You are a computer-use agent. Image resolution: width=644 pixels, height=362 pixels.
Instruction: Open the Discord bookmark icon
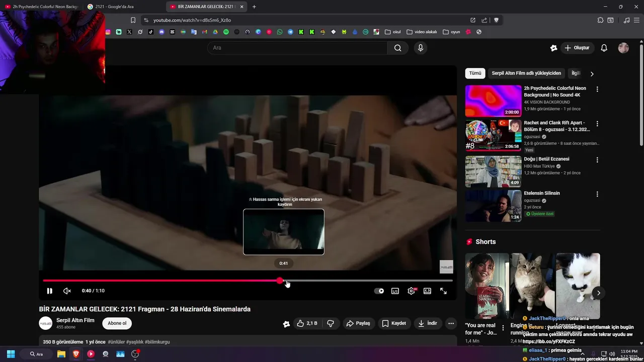pyautogui.click(x=162, y=32)
